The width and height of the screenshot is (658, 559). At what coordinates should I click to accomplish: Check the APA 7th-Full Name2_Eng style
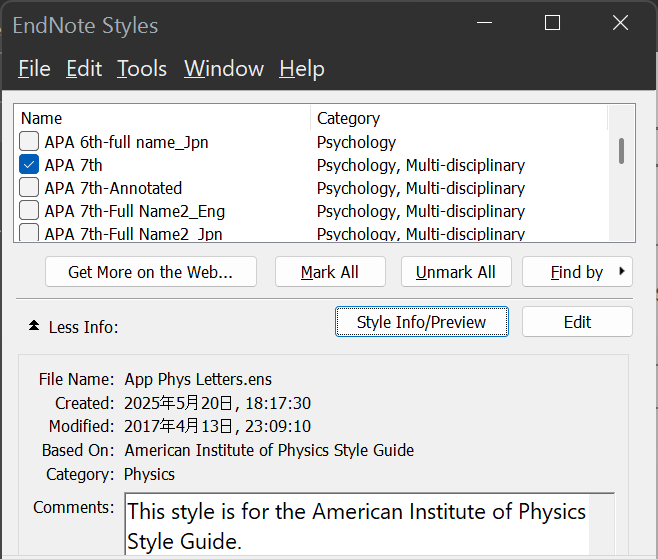pyautogui.click(x=29, y=210)
